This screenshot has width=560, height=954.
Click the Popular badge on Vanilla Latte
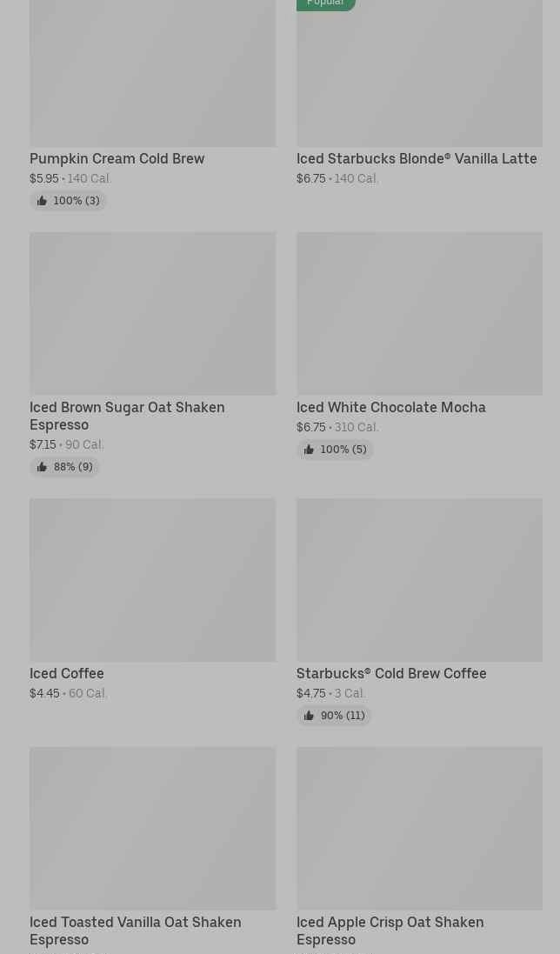pyautogui.click(x=325, y=3)
